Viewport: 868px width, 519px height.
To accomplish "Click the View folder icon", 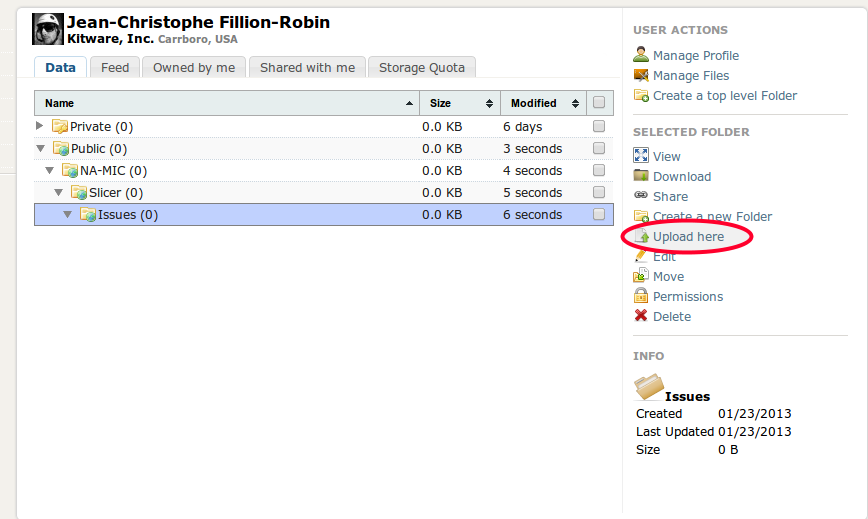I will tap(641, 156).
